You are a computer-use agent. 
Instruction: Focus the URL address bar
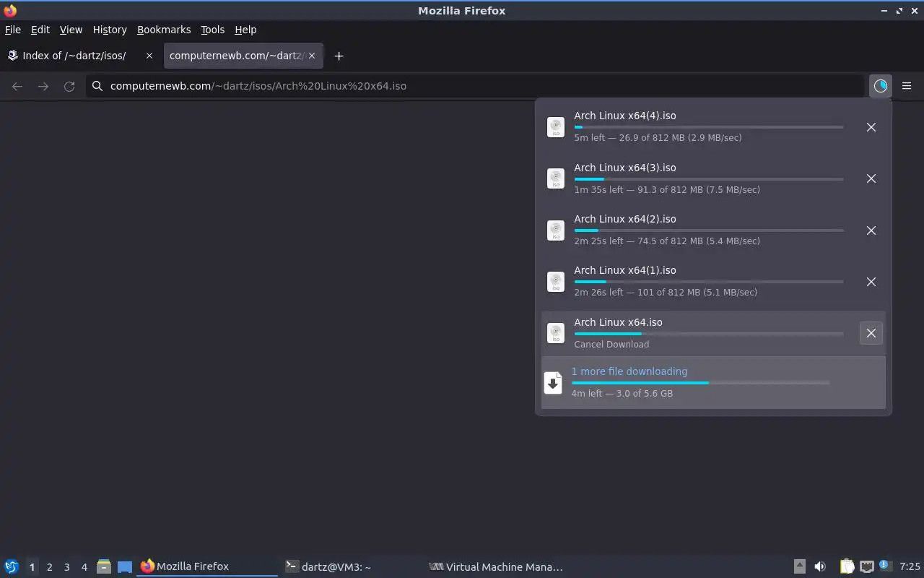point(476,86)
